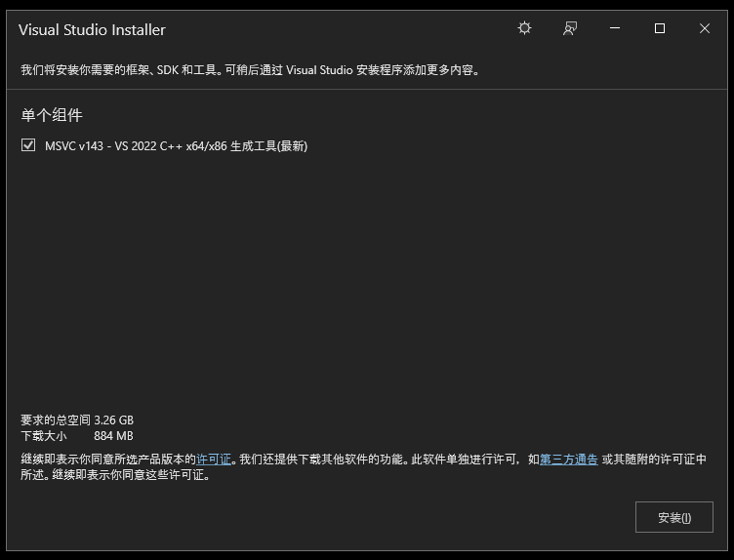This screenshot has height=560, width=734.
Task: Select the 单个组件 section heading
Action: pos(53,115)
